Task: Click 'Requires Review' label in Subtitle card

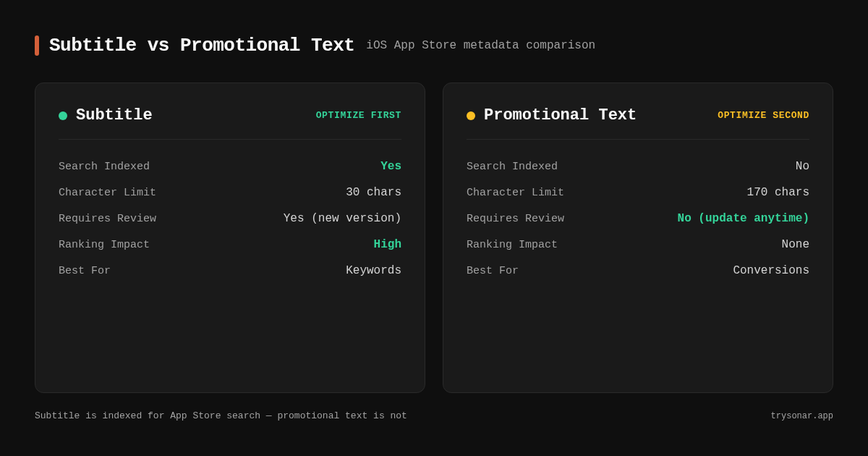Action: [107, 219]
